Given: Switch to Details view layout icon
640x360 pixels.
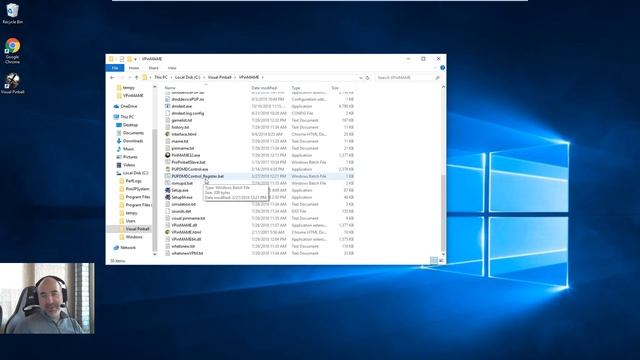Looking at the screenshot, I should (434, 260).
